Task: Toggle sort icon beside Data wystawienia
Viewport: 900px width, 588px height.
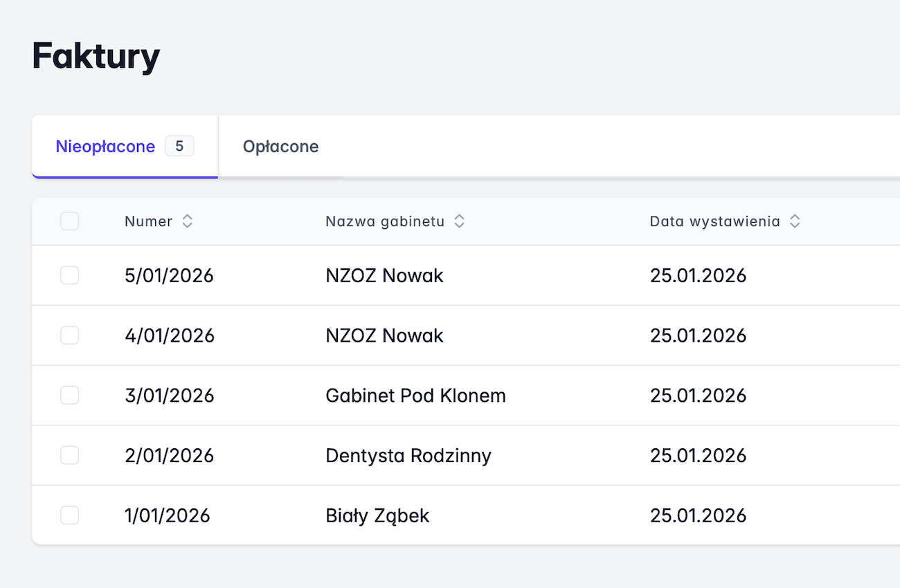Action: [x=795, y=221]
